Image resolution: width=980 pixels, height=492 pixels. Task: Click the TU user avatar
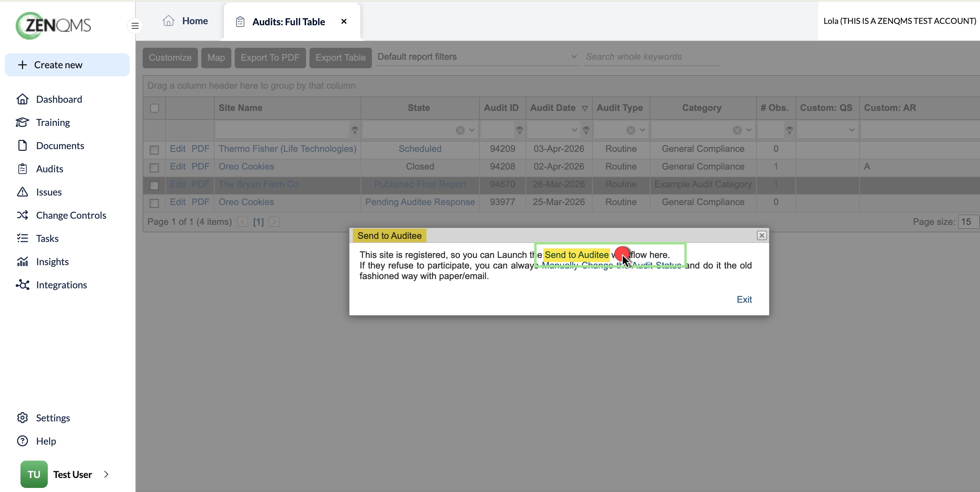point(34,474)
